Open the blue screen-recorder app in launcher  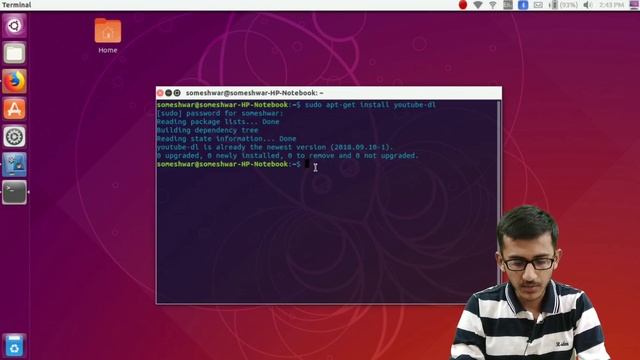tap(14, 164)
